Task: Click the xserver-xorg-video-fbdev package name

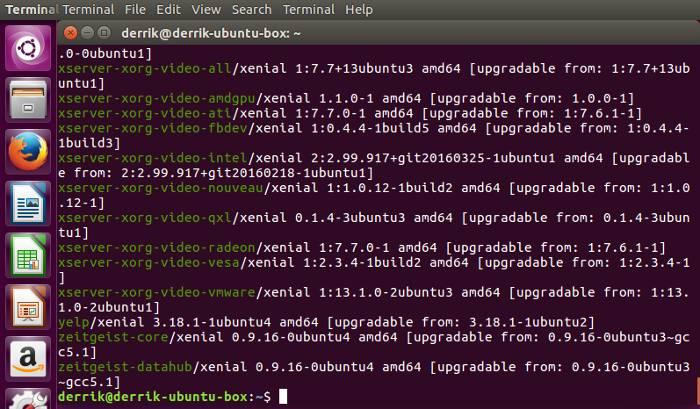Action: [x=153, y=129]
